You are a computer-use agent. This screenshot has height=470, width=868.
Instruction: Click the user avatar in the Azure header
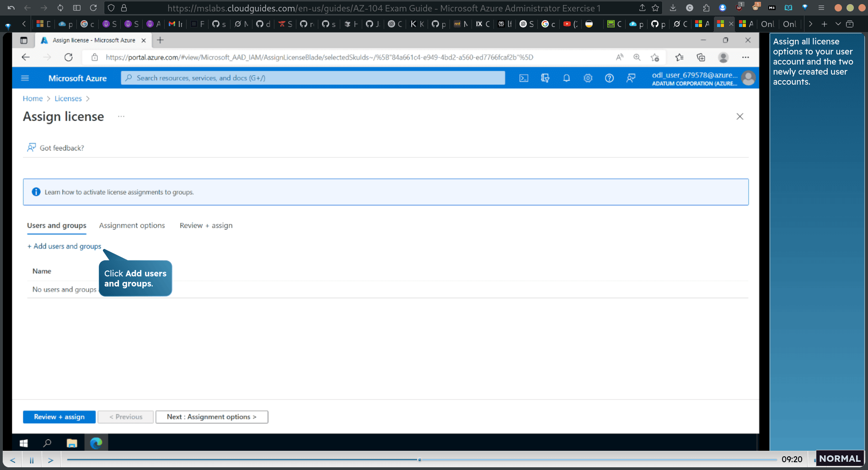coord(748,78)
